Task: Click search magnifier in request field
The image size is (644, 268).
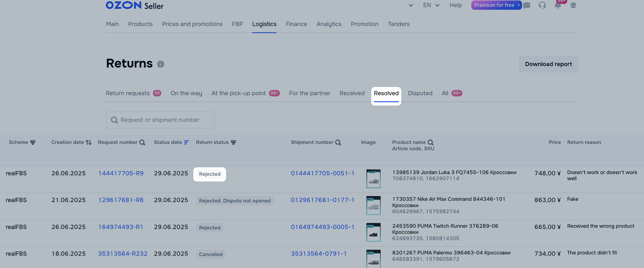Action: [x=114, y=120]
